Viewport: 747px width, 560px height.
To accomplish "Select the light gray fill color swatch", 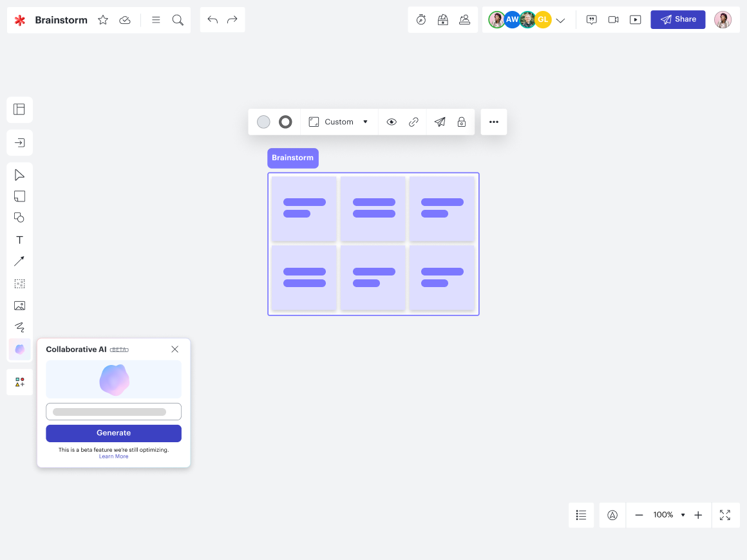I will [263, 122].
